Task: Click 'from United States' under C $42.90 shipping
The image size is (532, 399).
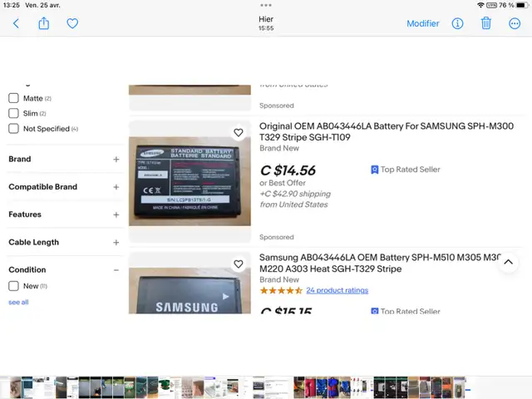Action: click(293, 204)
